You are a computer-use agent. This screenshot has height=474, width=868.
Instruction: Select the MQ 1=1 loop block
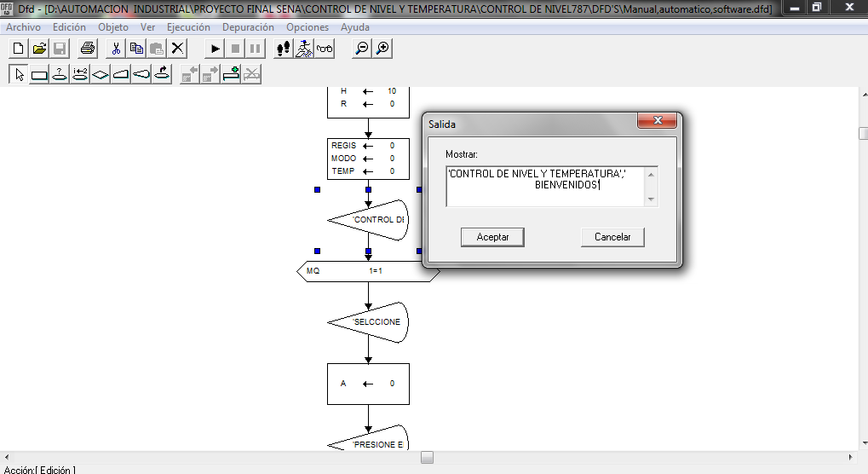(368, 271)
